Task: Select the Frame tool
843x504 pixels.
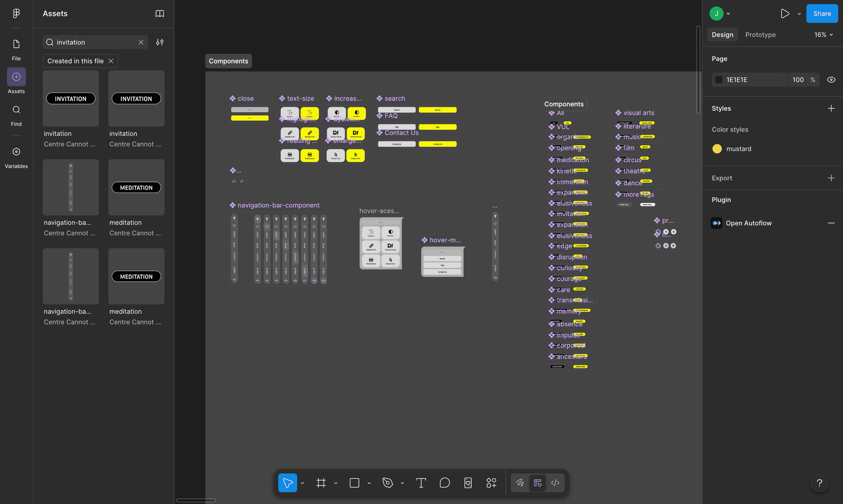Action: pyautogui.click(x=321, y=483)
